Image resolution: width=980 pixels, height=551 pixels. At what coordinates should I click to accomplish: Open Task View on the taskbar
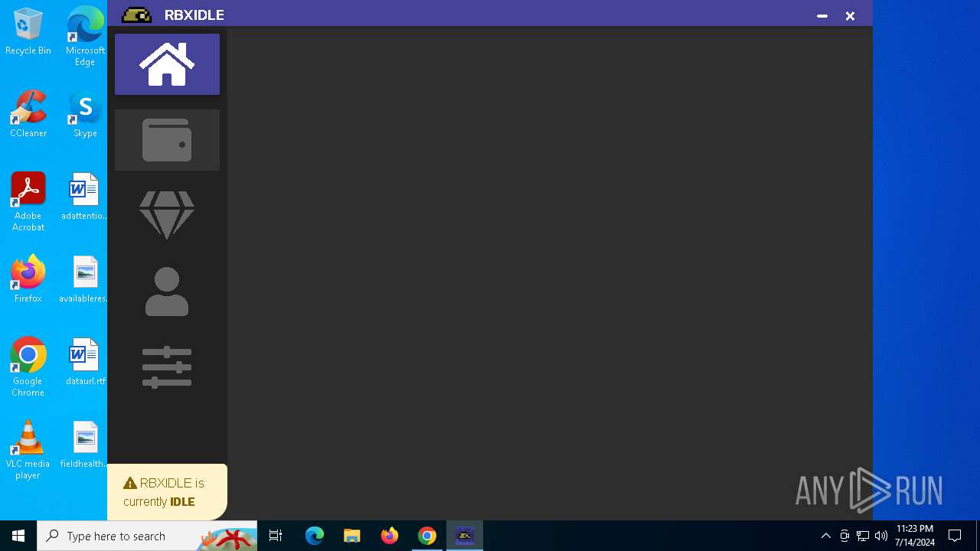(x=276, y=536)
